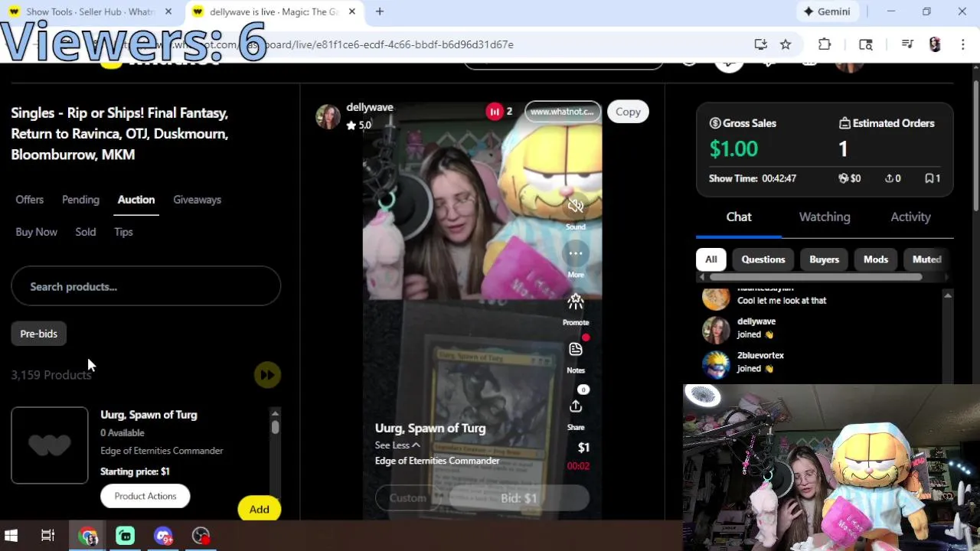The image size is (980, 551).
Task: Open the Chrome side panel icon
Action: 866,44
